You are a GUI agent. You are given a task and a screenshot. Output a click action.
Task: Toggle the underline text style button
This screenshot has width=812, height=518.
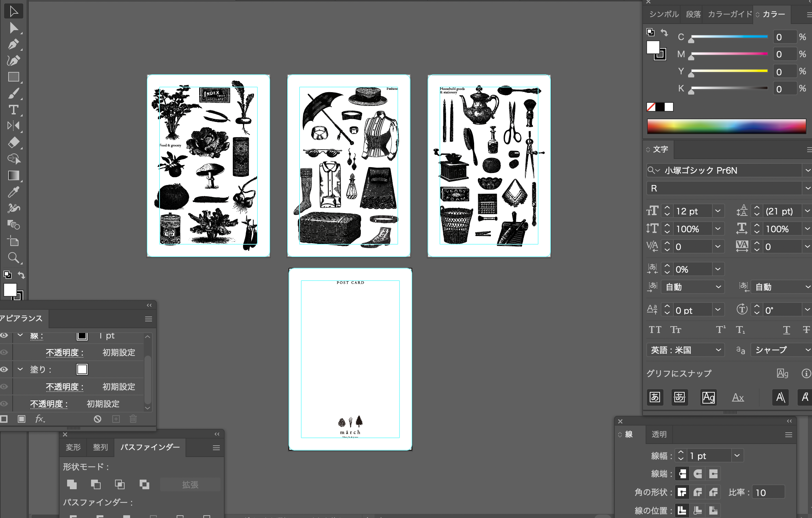pyautogui.click(x=786, y=330)
